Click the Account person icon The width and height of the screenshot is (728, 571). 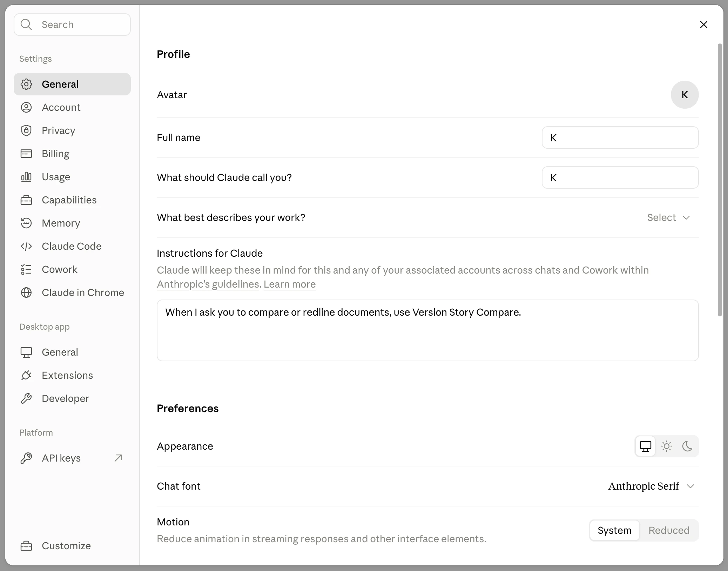click(26, 107)
